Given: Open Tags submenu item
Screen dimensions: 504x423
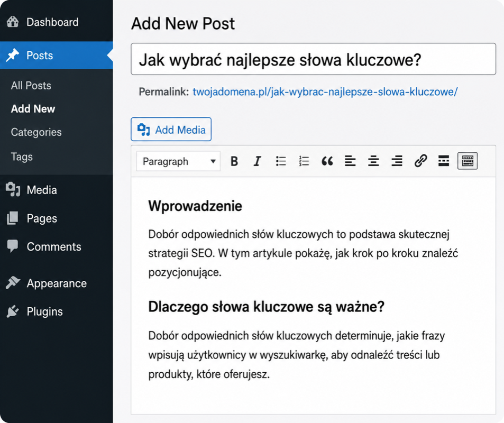Looking at the screenshot, I should pyautogui.click(x=22, y=157).
